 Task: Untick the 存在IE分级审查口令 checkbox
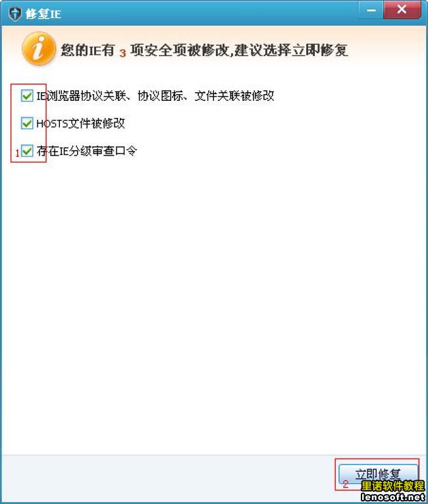pyautogui.click(x=27, y=151)
